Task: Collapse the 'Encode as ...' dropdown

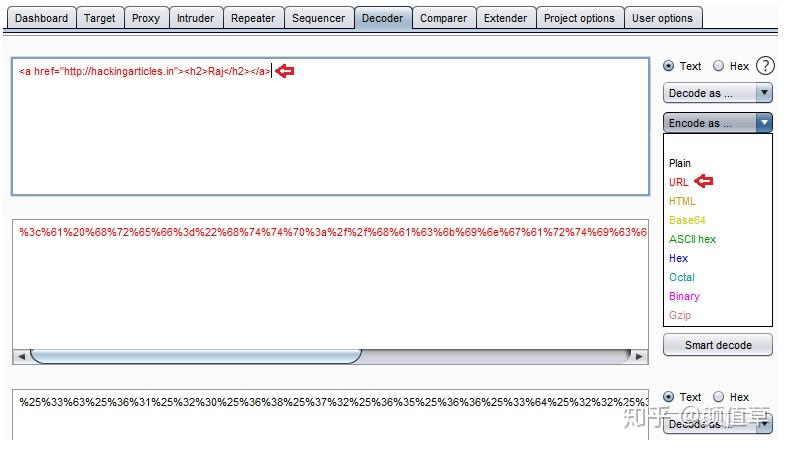Action: coord(717,123)
